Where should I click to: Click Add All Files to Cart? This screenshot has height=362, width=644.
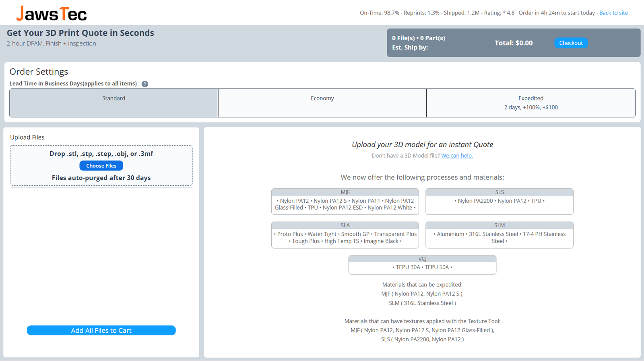point(101,330)
